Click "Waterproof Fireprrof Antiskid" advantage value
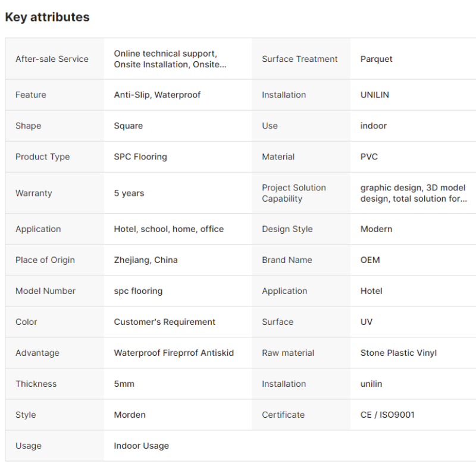This screenshot has width=476, height=476. coord(174,353)
